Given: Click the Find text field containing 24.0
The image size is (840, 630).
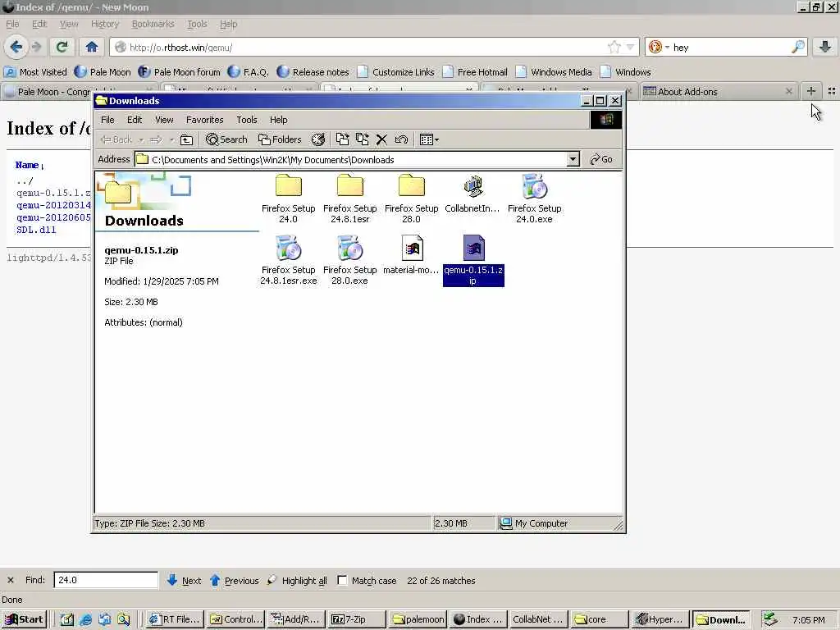Looking at the screenshot, I should (x=106, y=580).
